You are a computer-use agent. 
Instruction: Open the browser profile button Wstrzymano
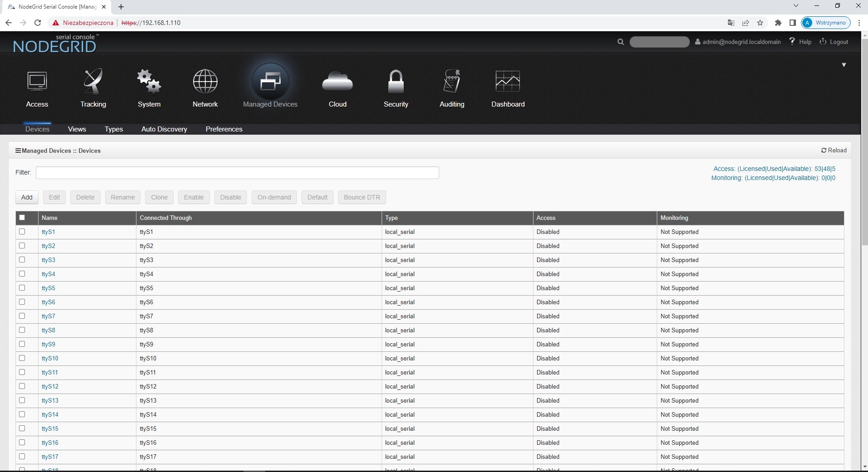[x=826, y=23]
